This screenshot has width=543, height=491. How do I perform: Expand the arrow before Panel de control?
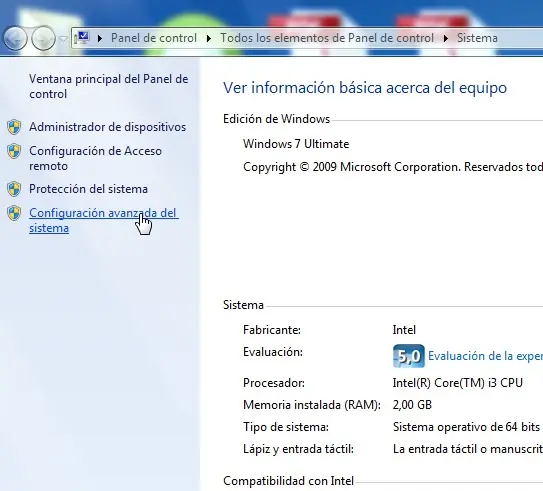pyautogui.click(x=100, y=38)
